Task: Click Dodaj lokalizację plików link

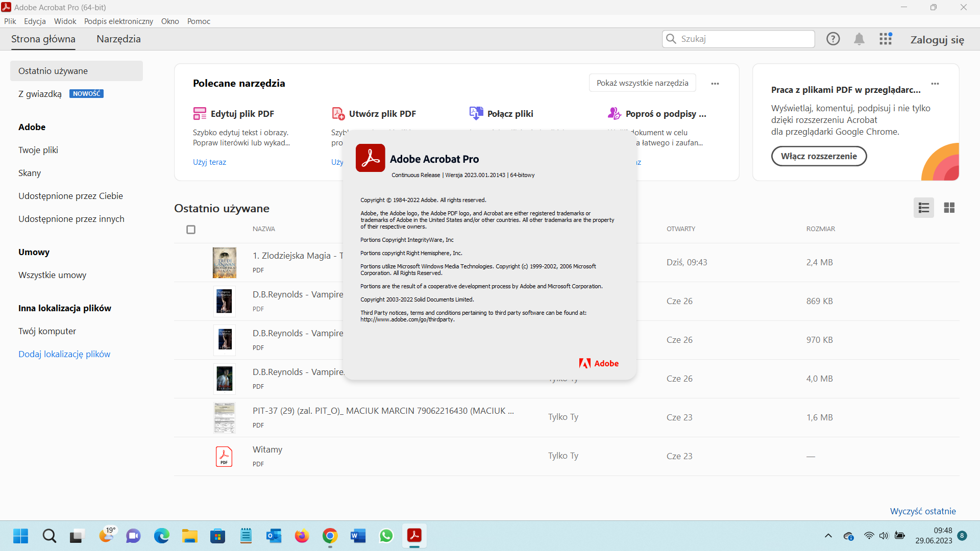Action: point(64,354)
